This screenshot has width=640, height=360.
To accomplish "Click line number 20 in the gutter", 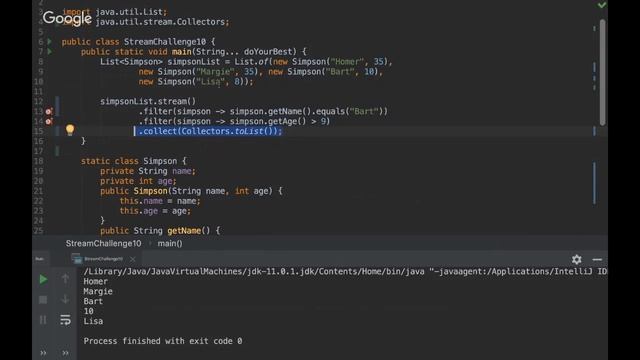I will [38, 181].
